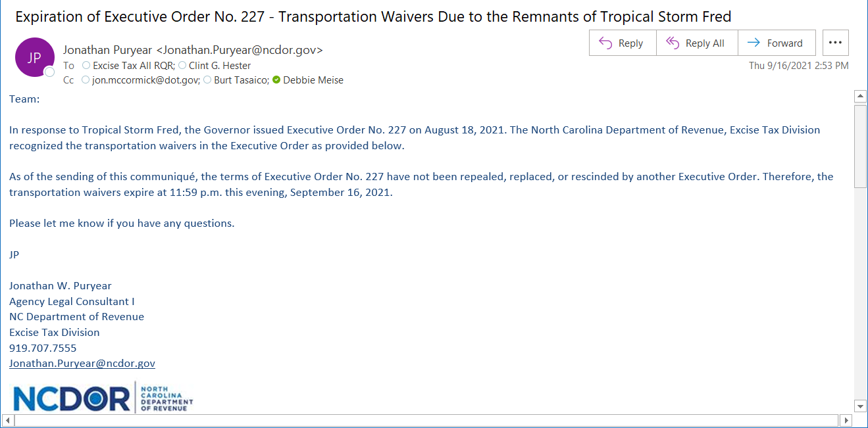Click the Forward button label
The height and width of the screenshot is (428, 868).
pos(785,43)
